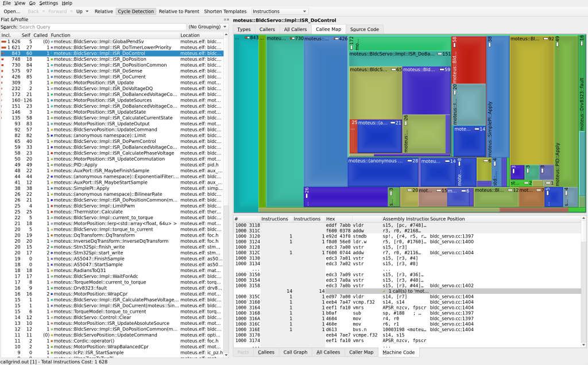Float the Flat Profile dock panel
This screenshot has height=365, width=588.
pyautogui.click(x=224, y=20)
